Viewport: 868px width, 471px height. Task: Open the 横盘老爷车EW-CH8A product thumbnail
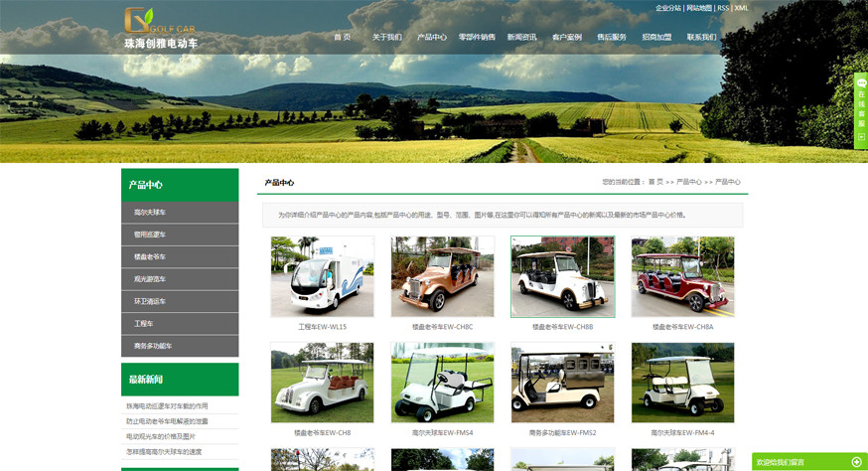coord(682,276)
